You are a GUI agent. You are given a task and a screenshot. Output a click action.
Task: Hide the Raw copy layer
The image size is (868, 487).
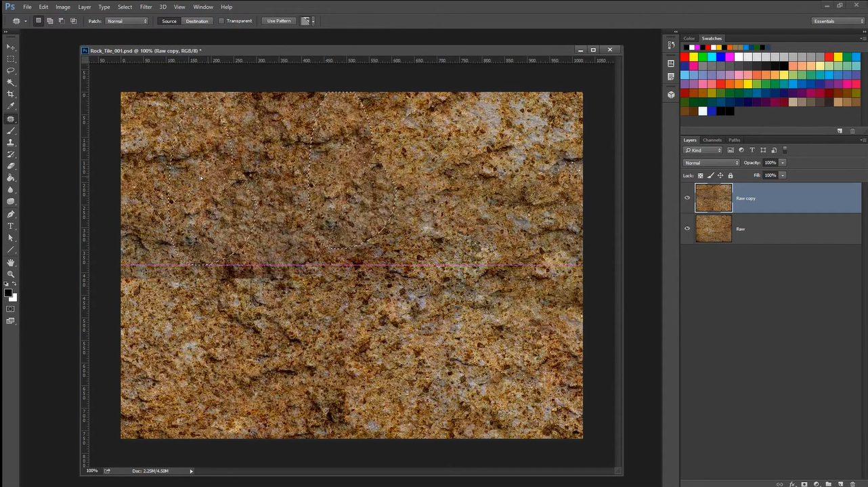687,198
